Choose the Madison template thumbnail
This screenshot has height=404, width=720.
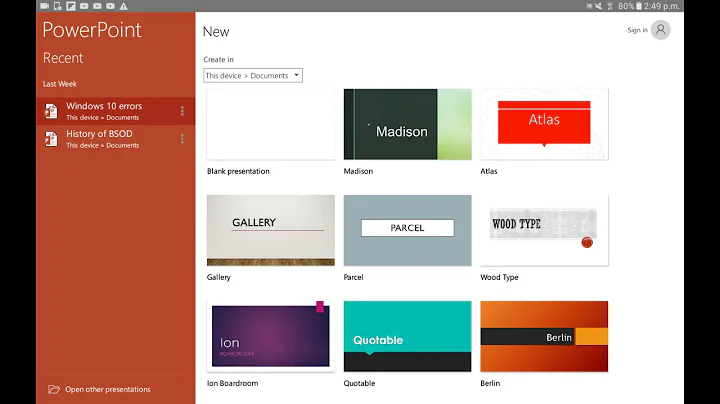tap(407, 124)
